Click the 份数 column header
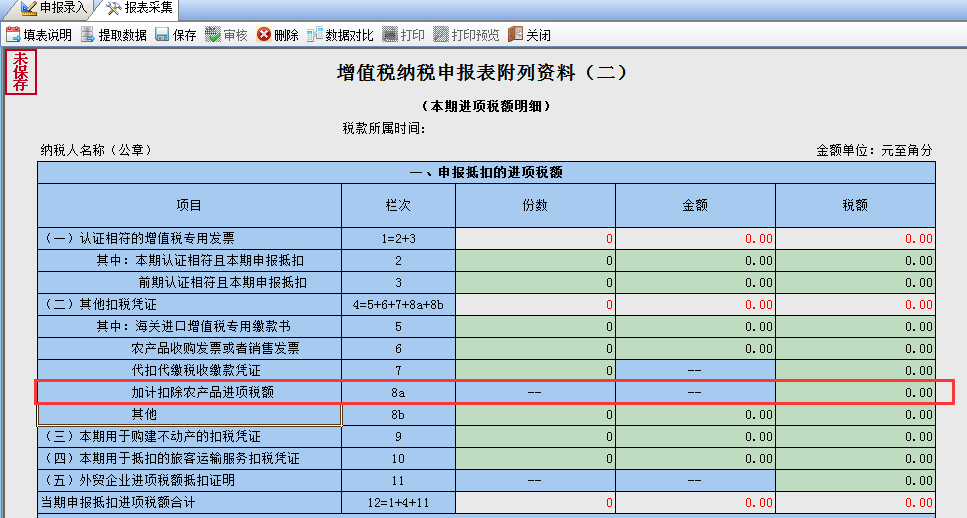This screenshot has width=967, height=518. (535, 206)
